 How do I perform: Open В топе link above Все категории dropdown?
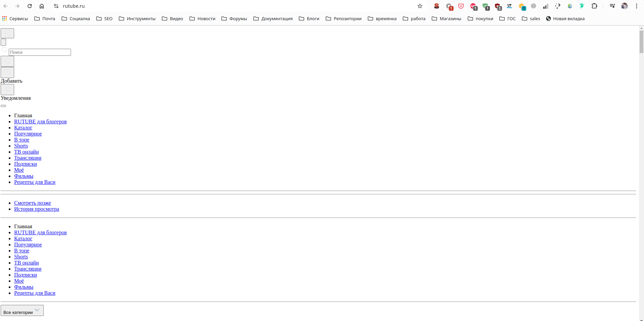[22, 251]
